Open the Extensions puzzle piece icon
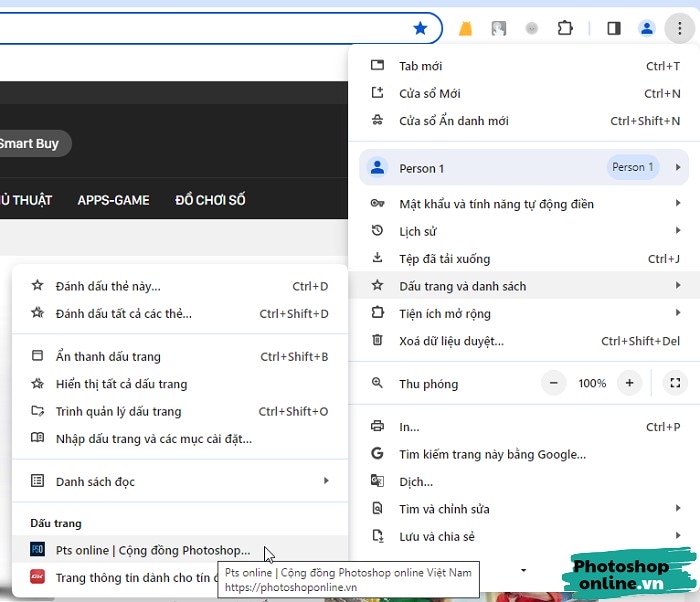This screenshot has width=700, height=602. 565,29
